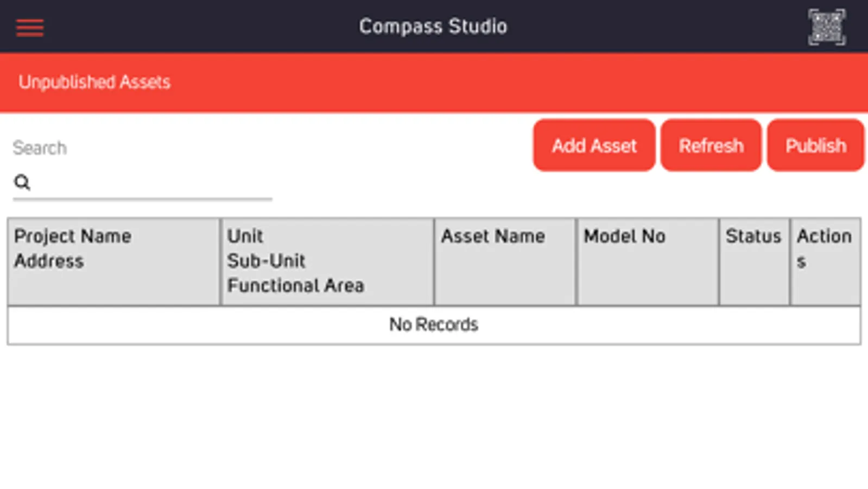Click the Unpublished Assets section title

click(94, 82)
